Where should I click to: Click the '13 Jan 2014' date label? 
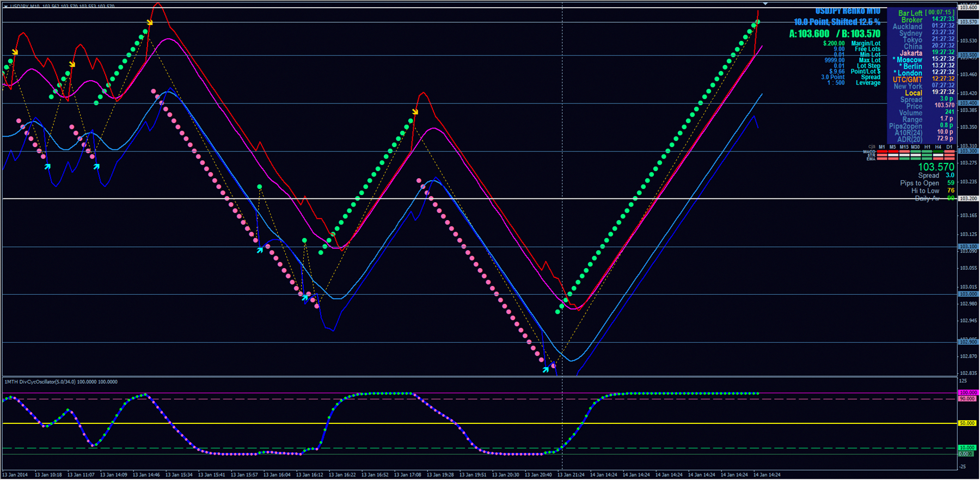15,475
